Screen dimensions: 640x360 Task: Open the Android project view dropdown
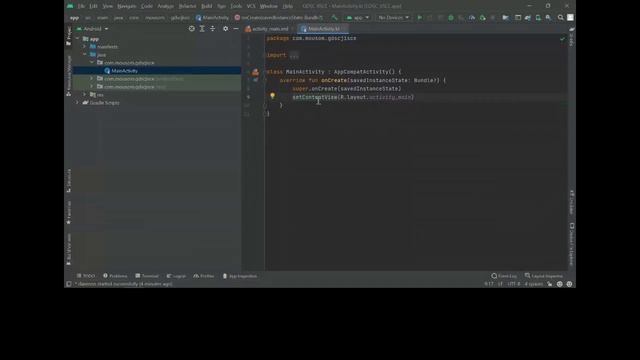[x=92, y=29]
